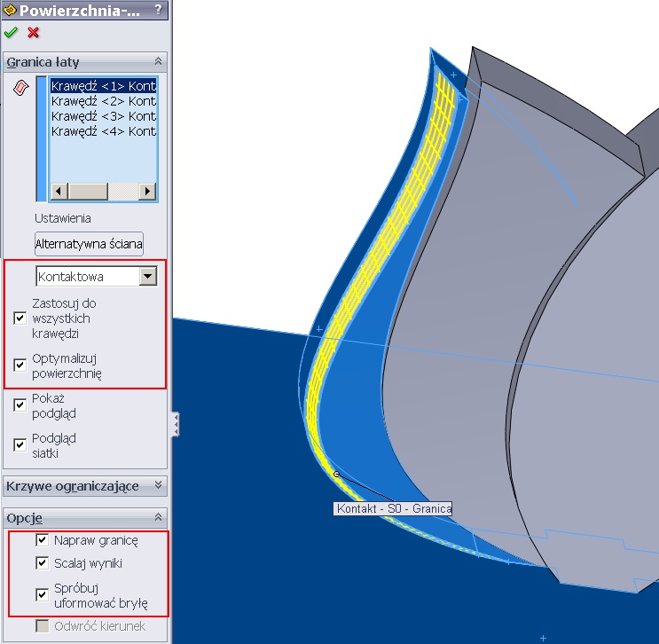Screen dimensions: 659x644
Task: Confirm the surface fill with the green checkmark
Action: click(11, 32)
